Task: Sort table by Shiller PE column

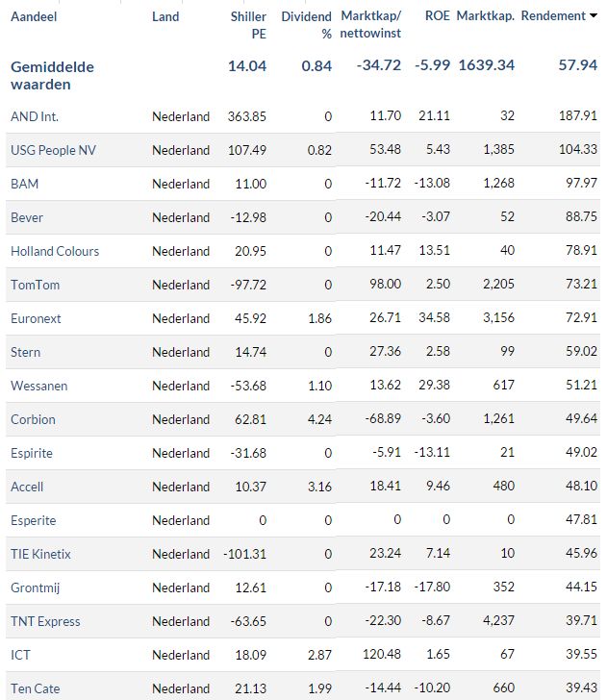Action: click(248, 25)
